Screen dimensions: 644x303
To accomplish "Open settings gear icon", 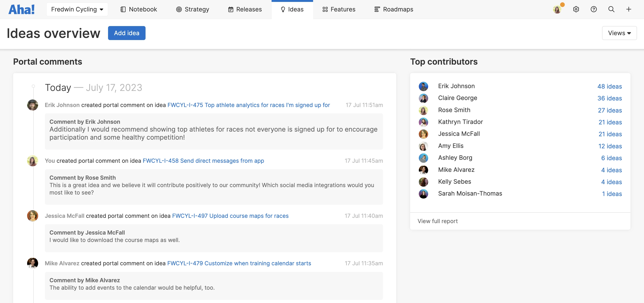I will (x=576, y=9).
